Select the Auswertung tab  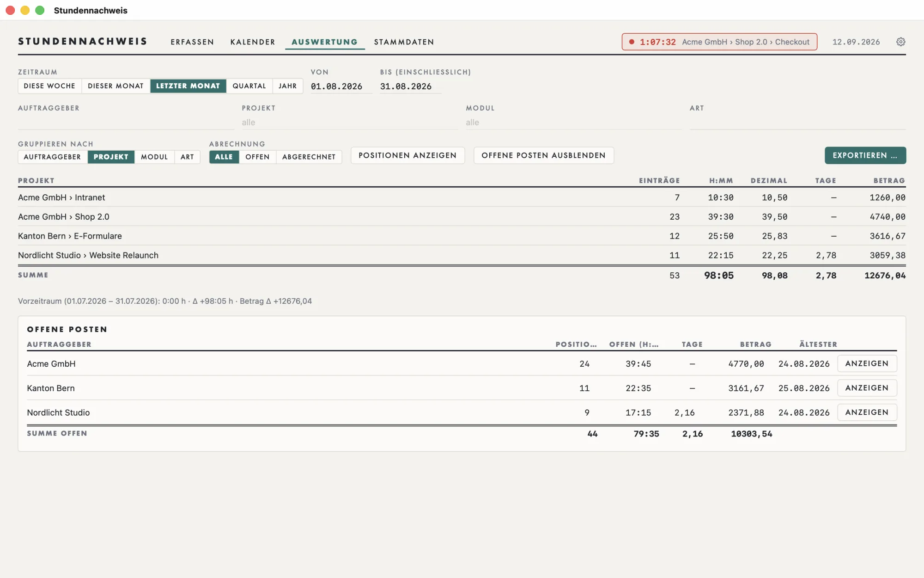324,42
